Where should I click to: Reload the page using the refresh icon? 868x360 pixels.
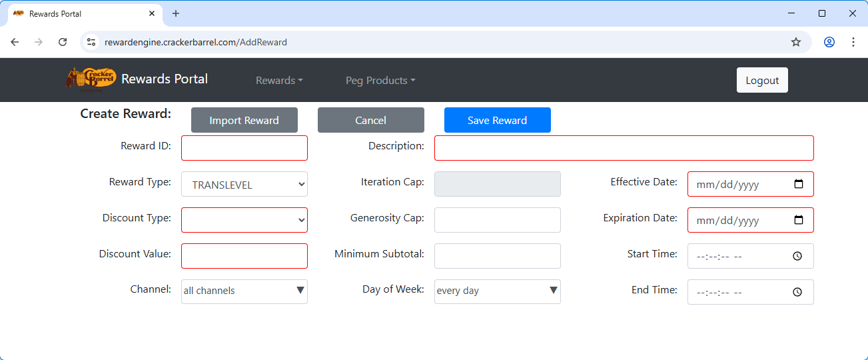click(63, 42)
